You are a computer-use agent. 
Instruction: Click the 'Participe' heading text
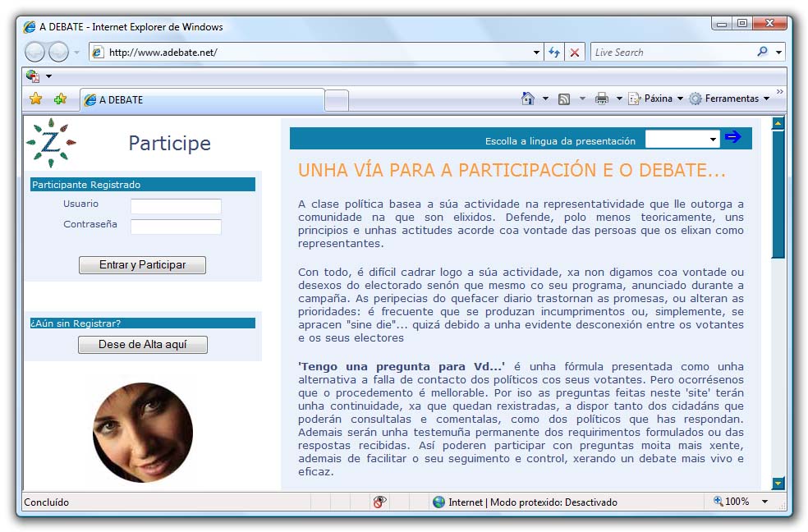(169, 143)
